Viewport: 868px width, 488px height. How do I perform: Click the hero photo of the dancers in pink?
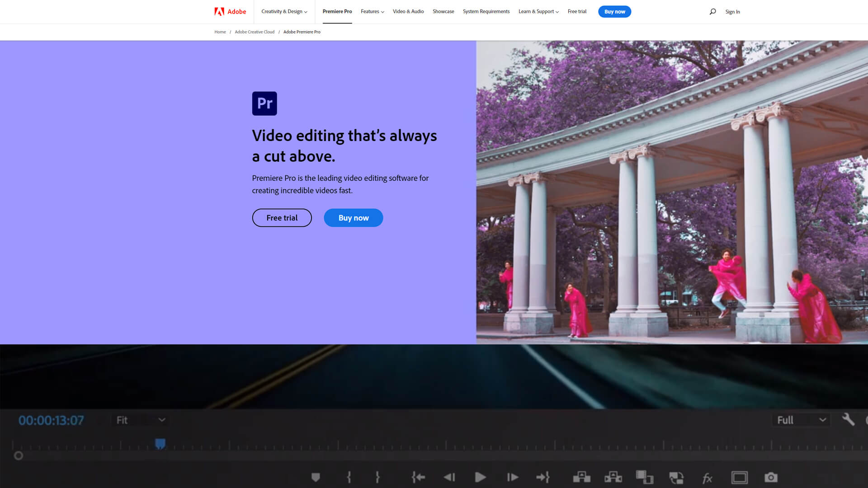[672, 192]
